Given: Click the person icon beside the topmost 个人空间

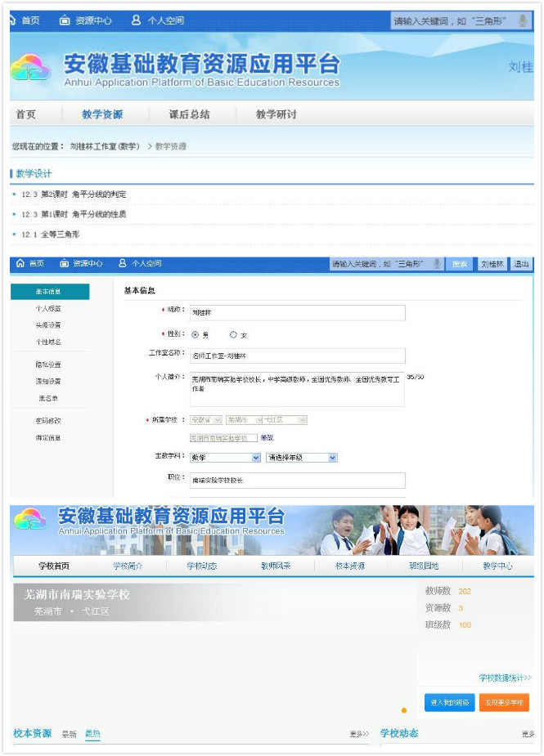Looking at the screenshot, I should tap(136, 20).
